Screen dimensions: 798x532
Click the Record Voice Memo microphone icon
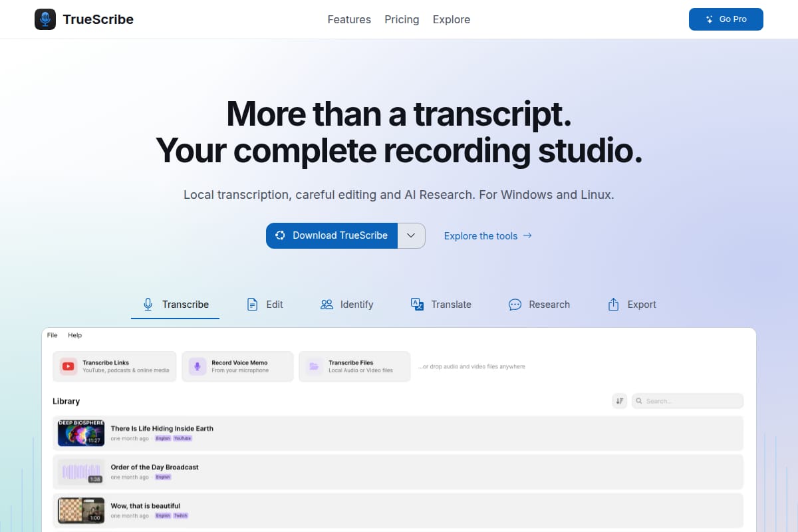coord(198,366)
